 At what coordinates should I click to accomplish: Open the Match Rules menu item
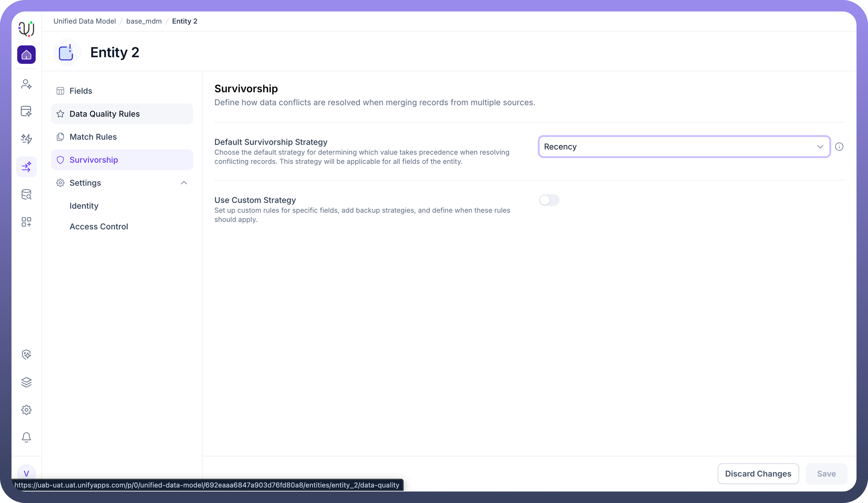[x=122, y=137]
